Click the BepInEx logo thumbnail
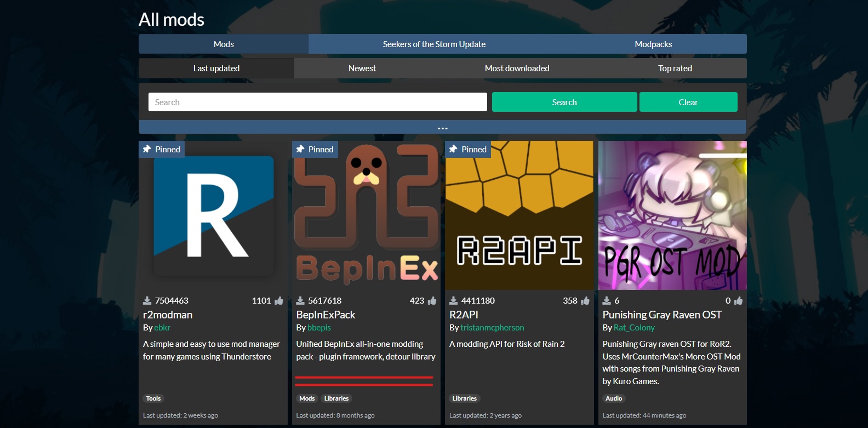 (x=366, y=215)
